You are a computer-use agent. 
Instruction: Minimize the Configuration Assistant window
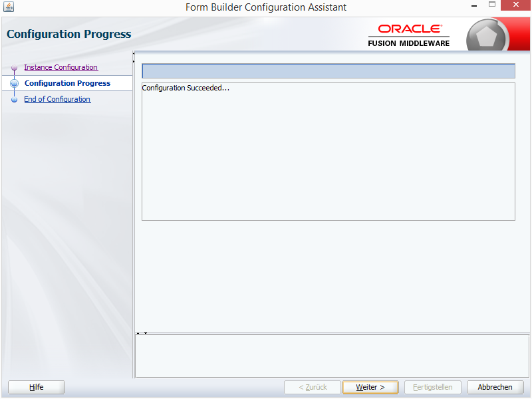coord(474,6)
